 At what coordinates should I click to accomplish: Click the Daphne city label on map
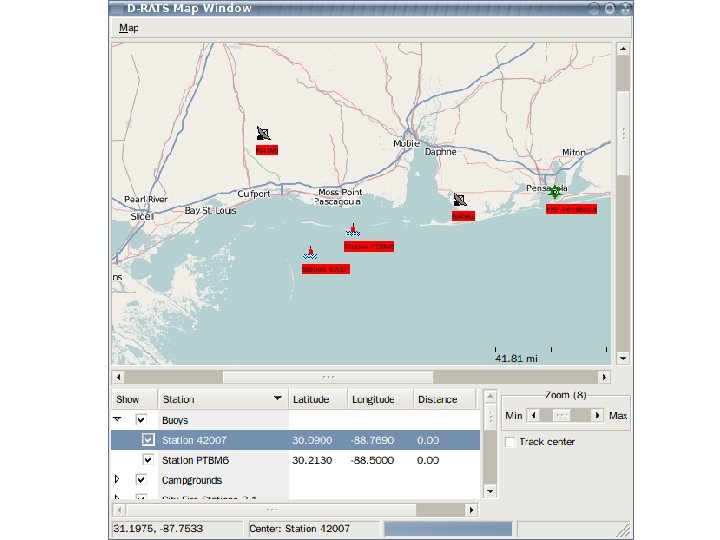[x=440, y=152]
